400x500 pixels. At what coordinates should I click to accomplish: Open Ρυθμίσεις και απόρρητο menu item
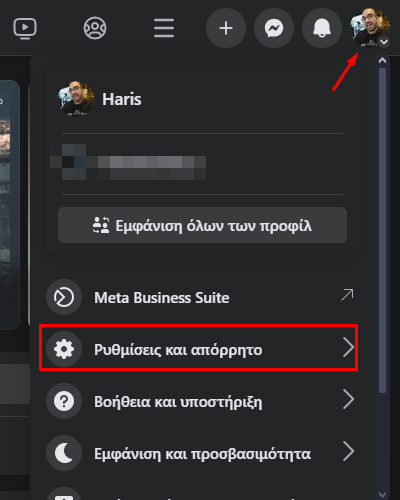pyautogui.click(x=199, y=348)
